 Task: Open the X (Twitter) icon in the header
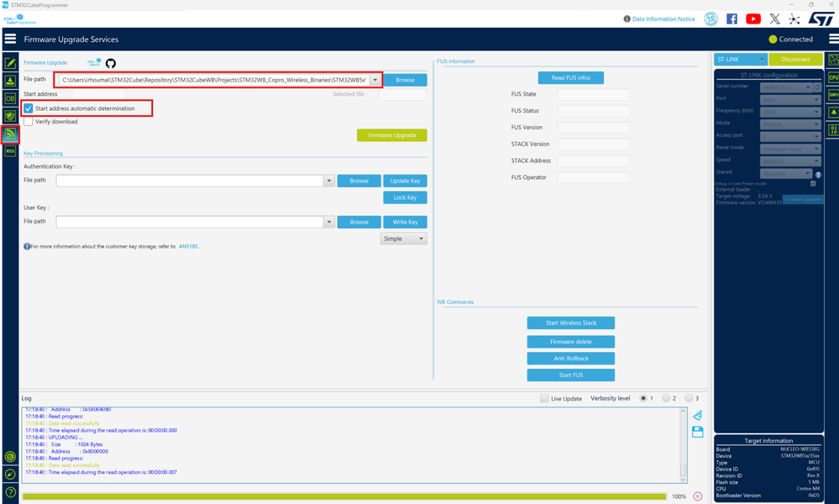click(774, 18)
